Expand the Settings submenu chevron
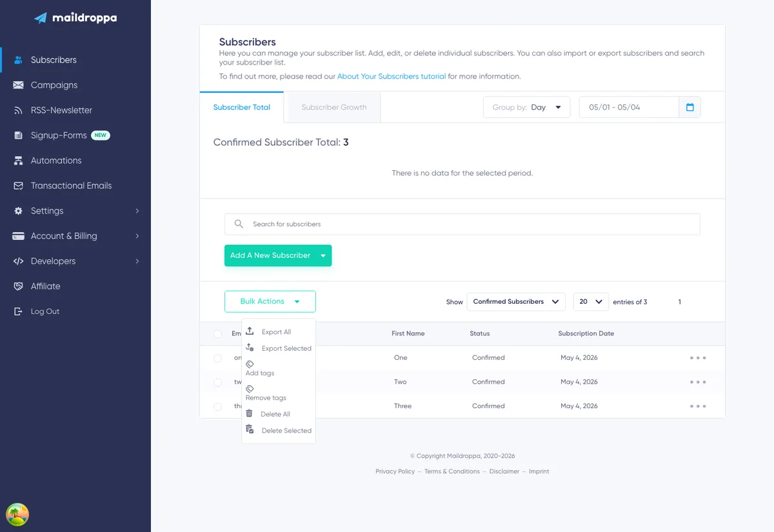Image resolution: width=774 pixels, height=532 pixels. click(x=137, y=211)
